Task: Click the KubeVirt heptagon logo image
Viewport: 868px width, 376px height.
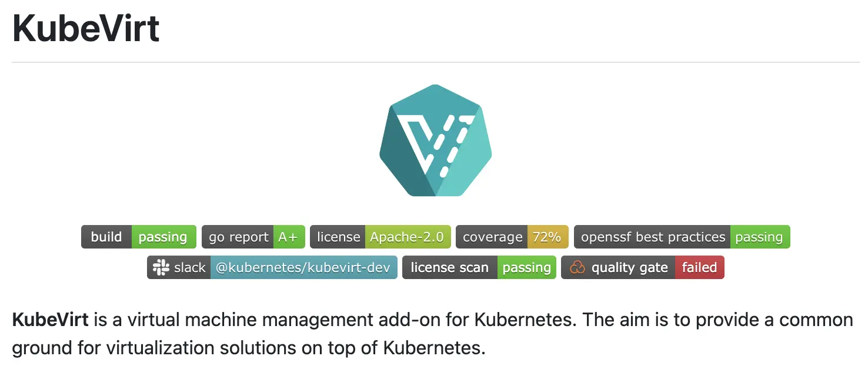Action: click(x=435, y=140)
